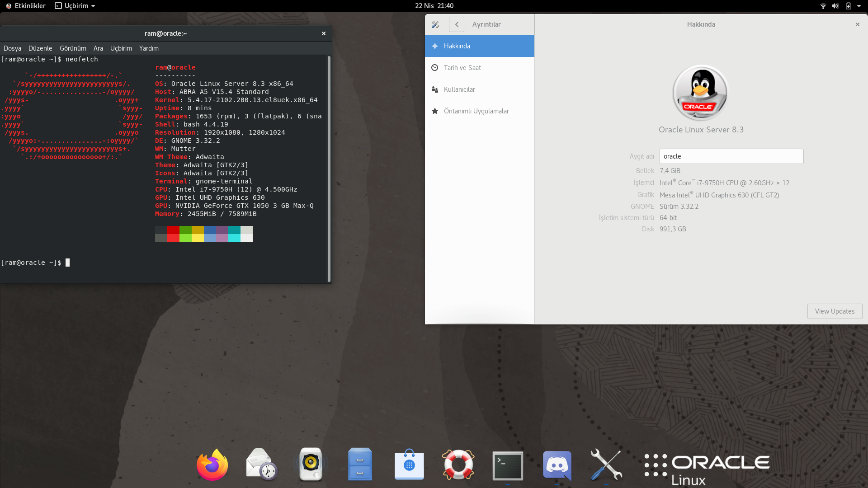Click the color swatch palette in terminal
This screenshot has width=868, height=488.
tap(203, 234)
